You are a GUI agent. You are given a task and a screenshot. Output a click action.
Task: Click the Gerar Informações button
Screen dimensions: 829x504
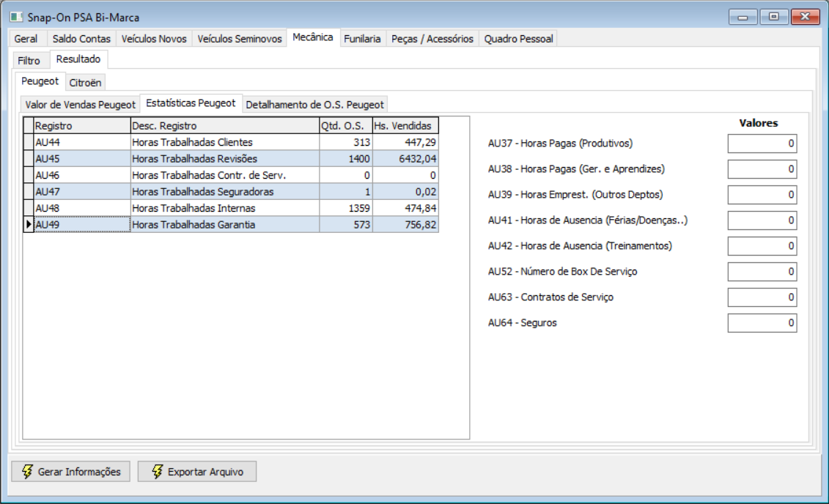[x=71, y=471]
